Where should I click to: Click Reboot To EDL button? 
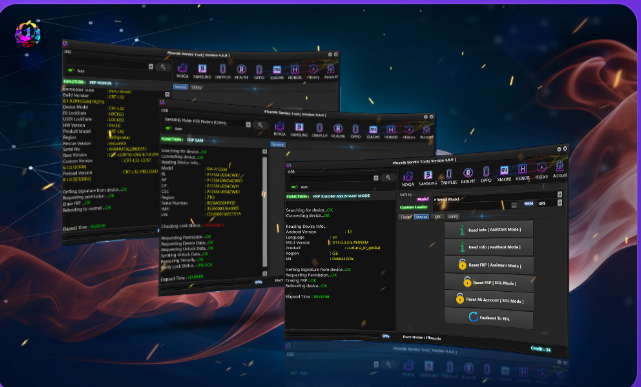pyautogui.click(x=489, y=318)
